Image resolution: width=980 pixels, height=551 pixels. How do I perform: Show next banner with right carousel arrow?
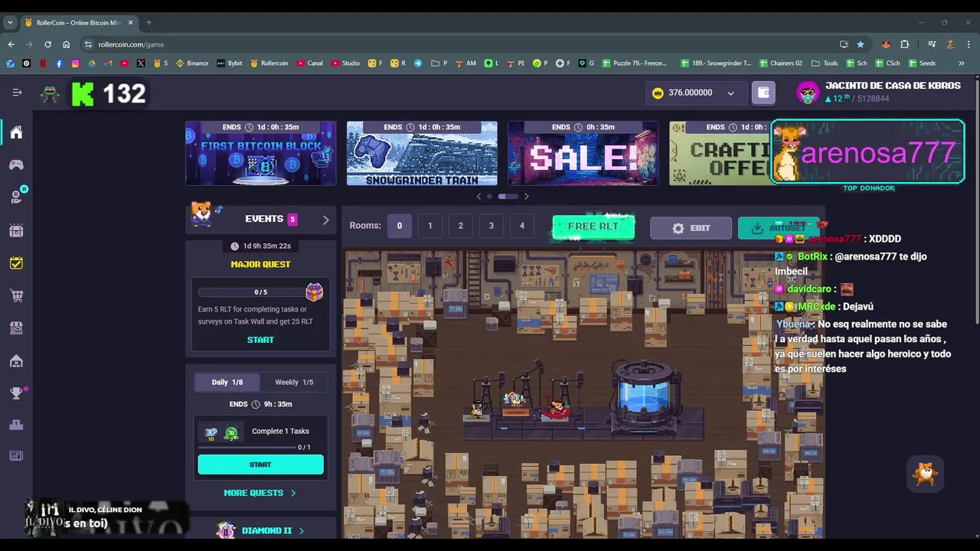click(x=526, y=197)
